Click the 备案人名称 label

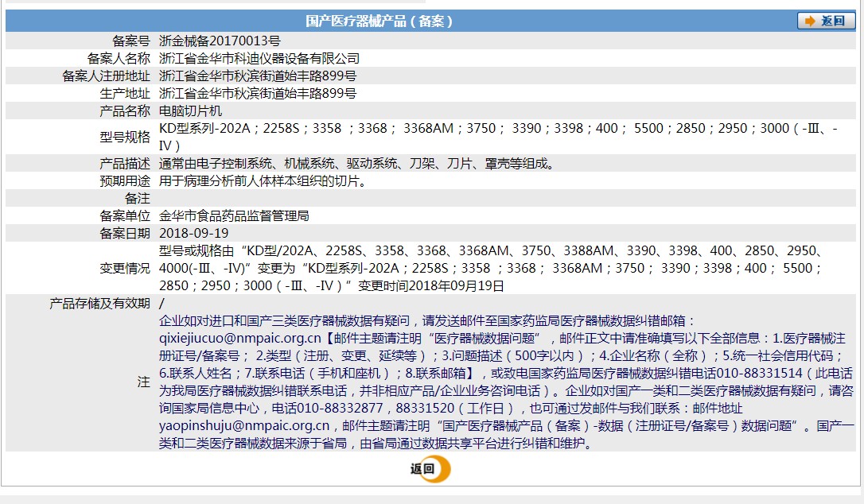pyautogui.click(x=119, y=58)
